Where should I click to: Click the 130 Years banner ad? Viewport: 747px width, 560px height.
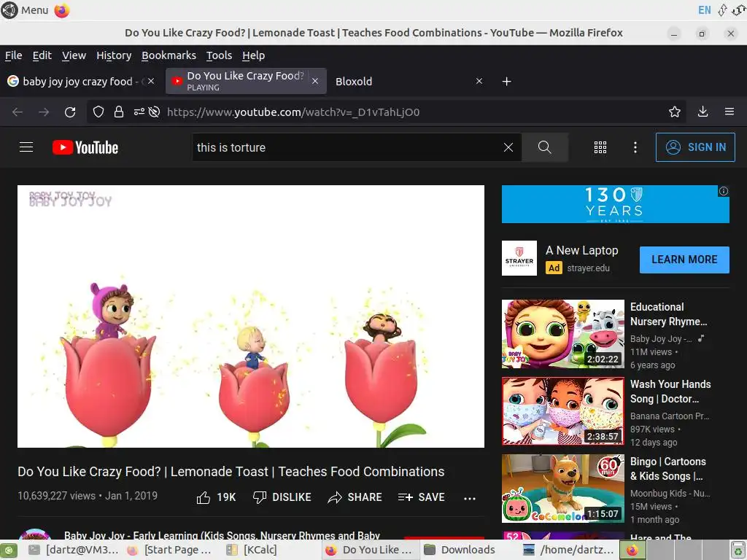point(616,204)
